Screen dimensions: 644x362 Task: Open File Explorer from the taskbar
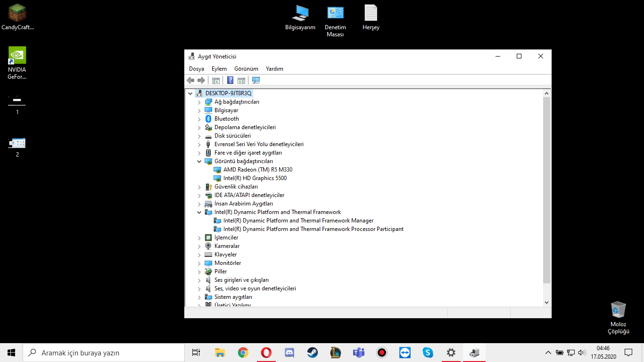pyautogui.click(x=220, y=352)
